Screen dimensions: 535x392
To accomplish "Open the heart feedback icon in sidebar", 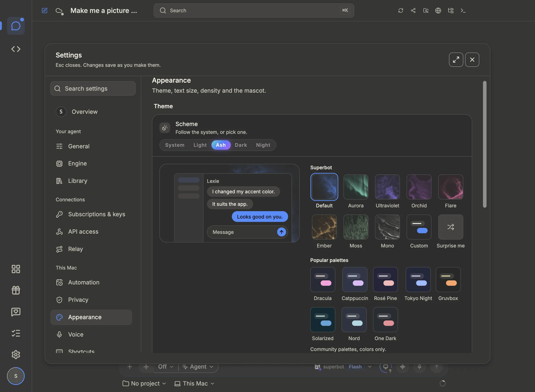I will [x=16, y=312].
